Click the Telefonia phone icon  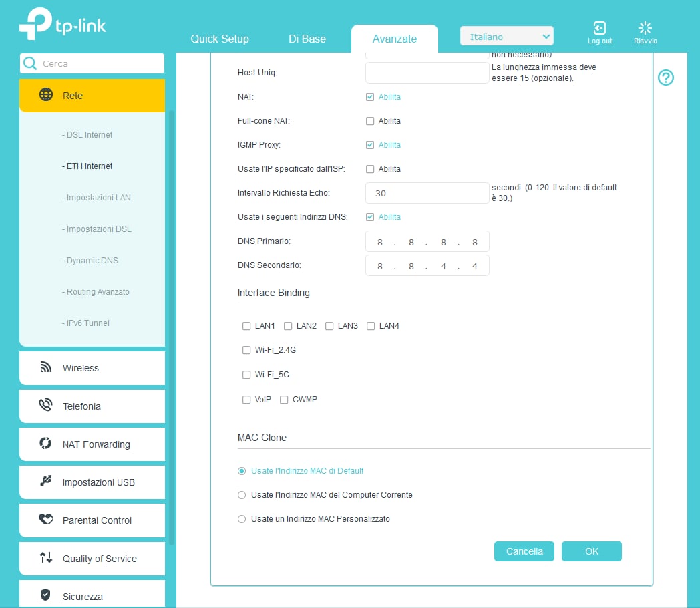[x=46, y=406]
